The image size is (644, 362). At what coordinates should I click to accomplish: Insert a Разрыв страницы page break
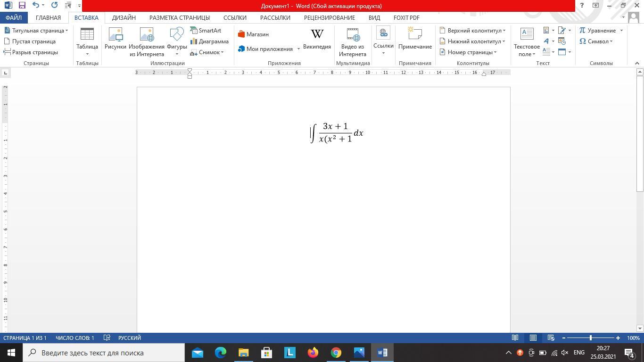[x=31, y=52]
